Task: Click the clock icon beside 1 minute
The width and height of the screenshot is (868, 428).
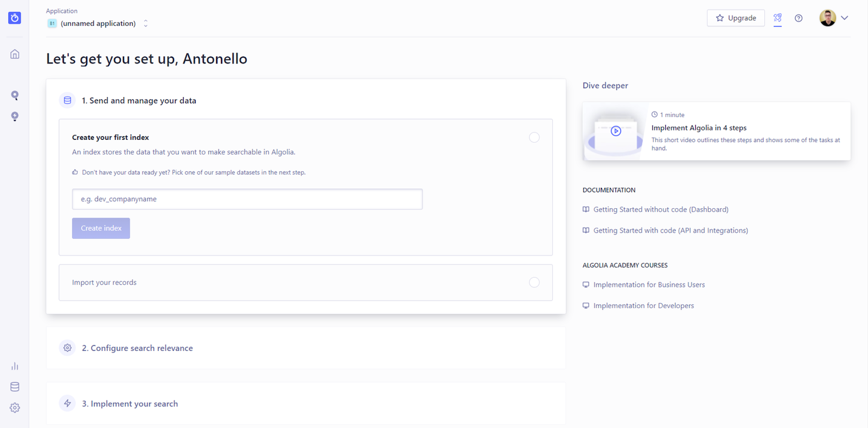Action: (x=654, y=115)
